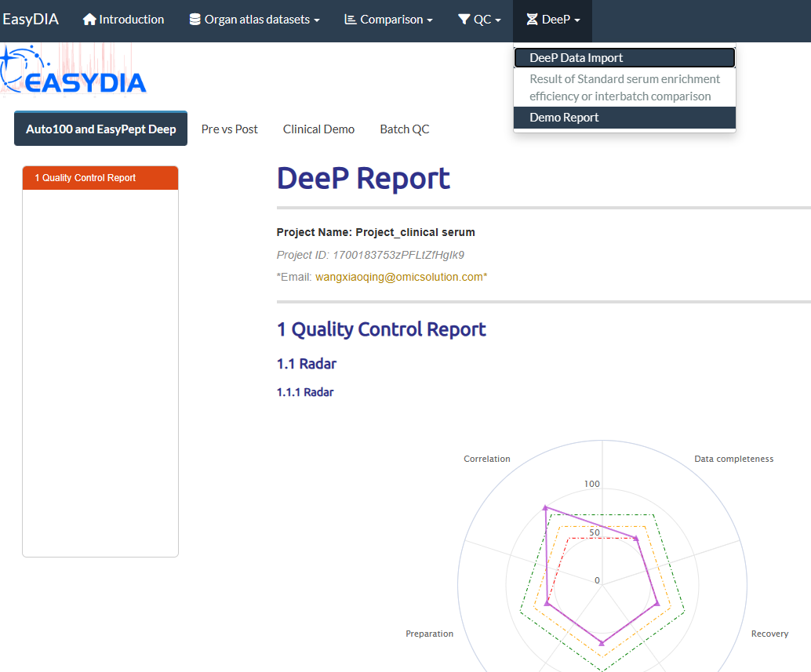Click the database icon for Organ atlas datasets
811x672 pixels.
point(195,20)
